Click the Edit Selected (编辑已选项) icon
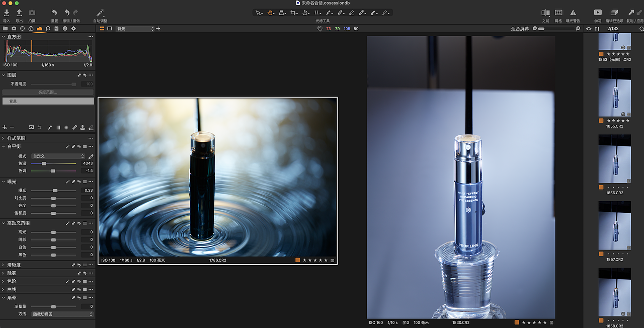Screen dimensions: 644x328 [614, 13]
